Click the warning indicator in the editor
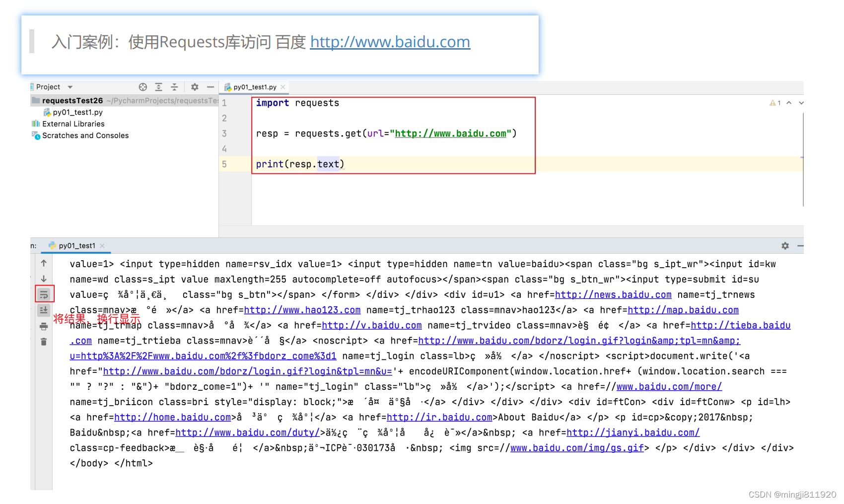844x504 pixels. click(x=775, y=103)
